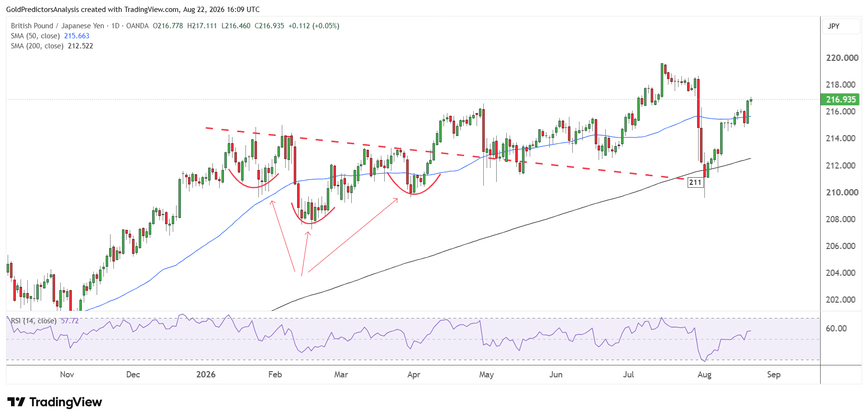868x420 pixels.
Task: Click the 204.000 price axis label
Action: tap(841, 273)
